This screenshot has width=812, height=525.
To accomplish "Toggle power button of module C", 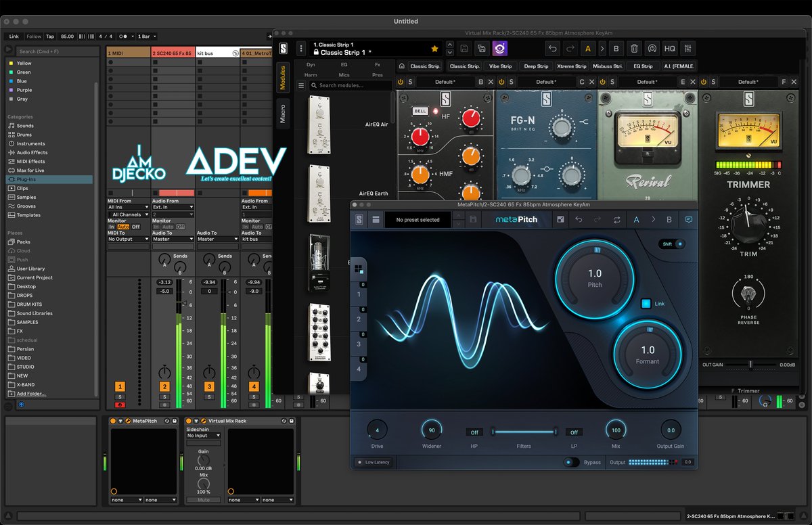I will pos(501,82).
